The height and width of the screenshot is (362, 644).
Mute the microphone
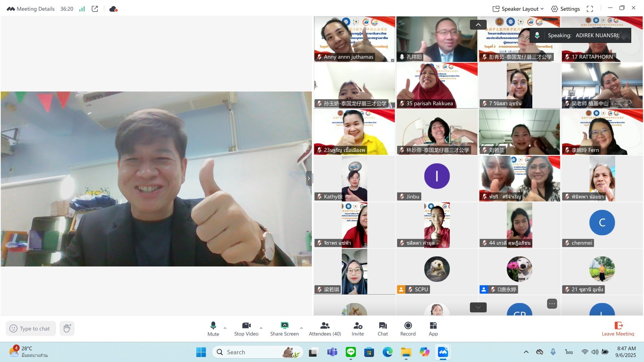(x=213, y=328)
